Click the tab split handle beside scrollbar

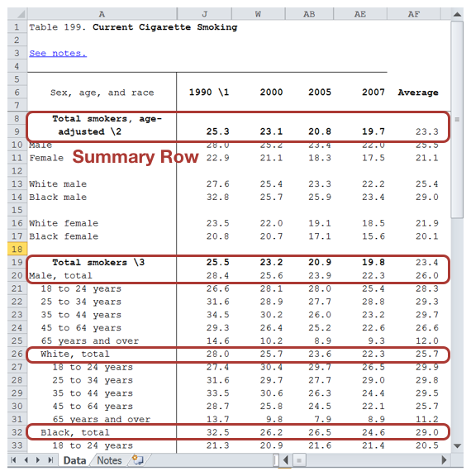coord(275,460)
